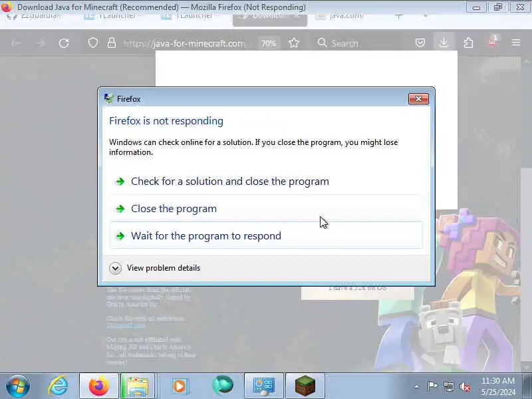Click the Show desktop strip

527,386
